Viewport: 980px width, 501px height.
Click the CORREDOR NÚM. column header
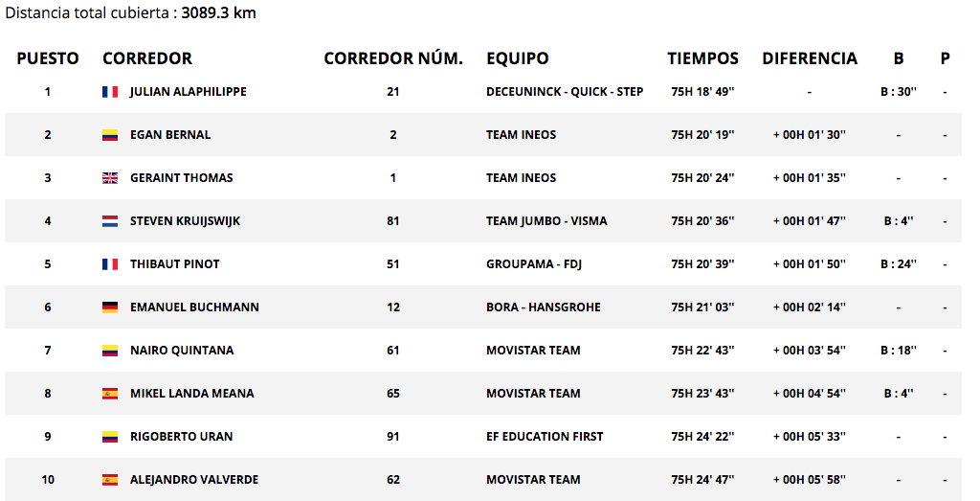point(393,58)
